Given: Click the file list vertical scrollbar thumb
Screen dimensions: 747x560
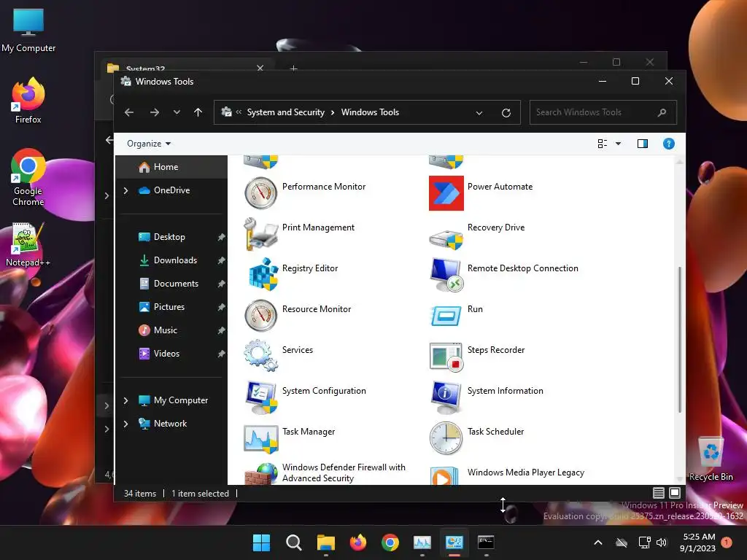Looking at the screenshot, I should point(679,340).
